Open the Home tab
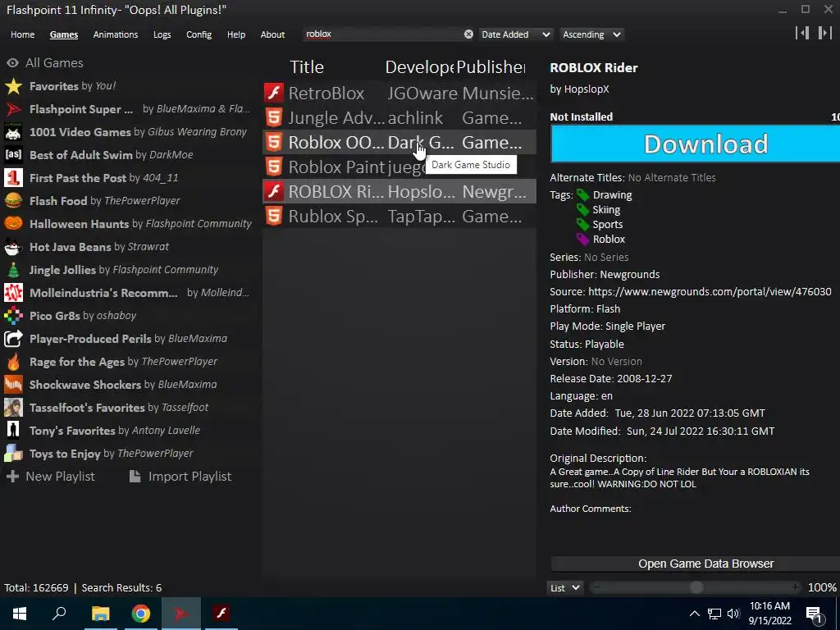Screen dimensions: 840x630 coord(22,34)
